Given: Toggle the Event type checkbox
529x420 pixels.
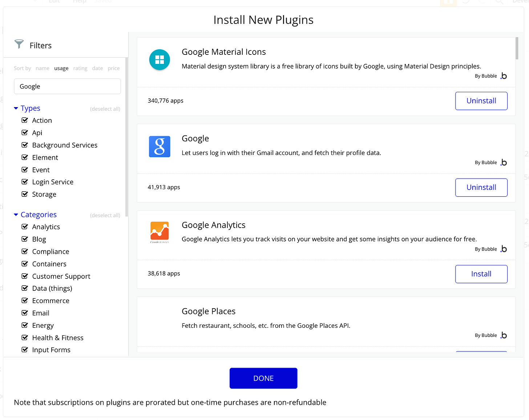Looking at the screenshot, I should point(25,170).
